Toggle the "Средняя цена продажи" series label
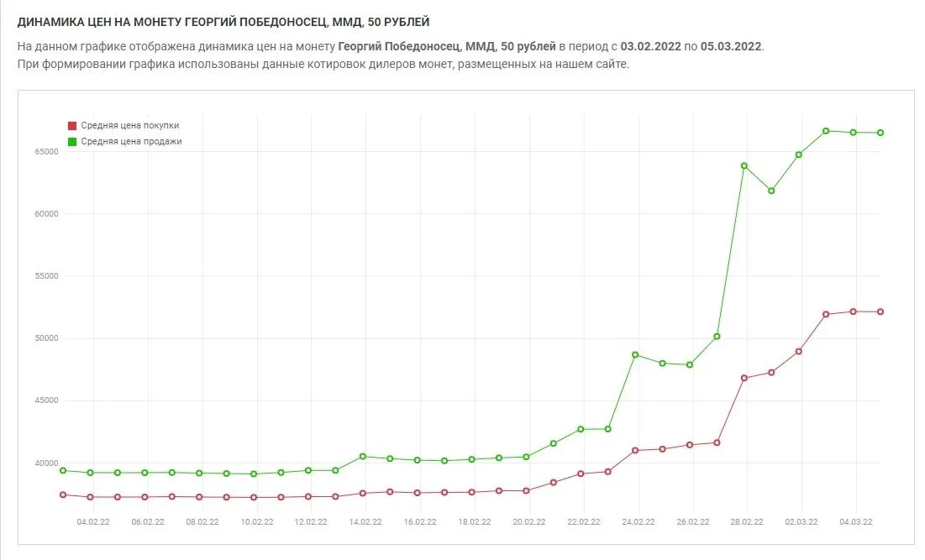Image resolution: width=925 pixels, height=560 pixels. point(131,142)
